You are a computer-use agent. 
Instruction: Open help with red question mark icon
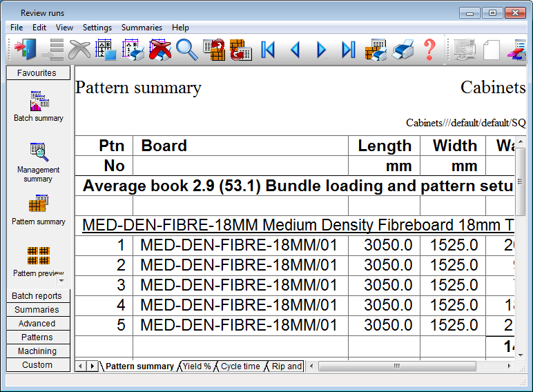(429, 49)
